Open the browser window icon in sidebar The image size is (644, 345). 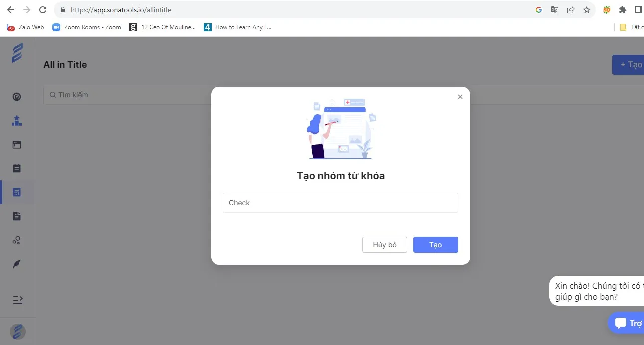coord(17,145)
